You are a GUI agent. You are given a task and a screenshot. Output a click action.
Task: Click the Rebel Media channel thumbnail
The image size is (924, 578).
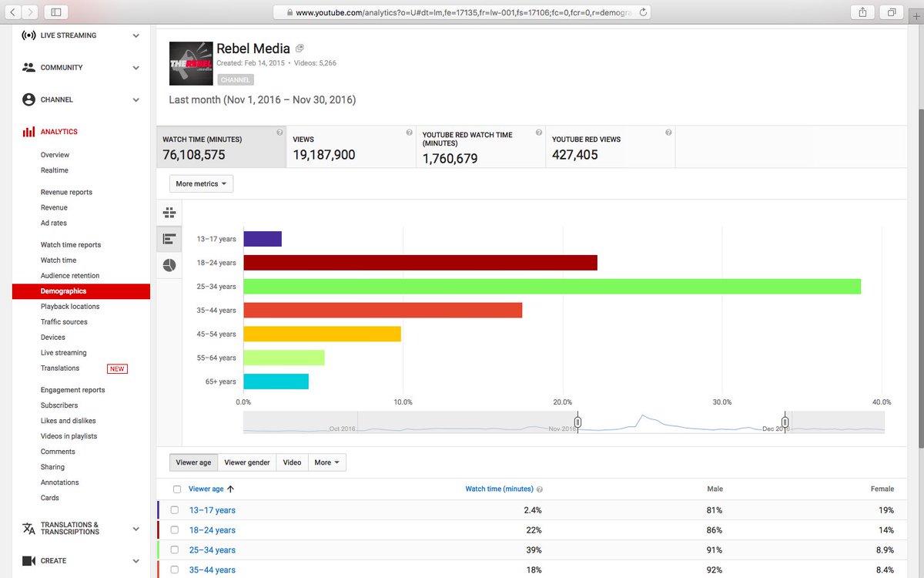pyautogui.click(x=190, y=63)
